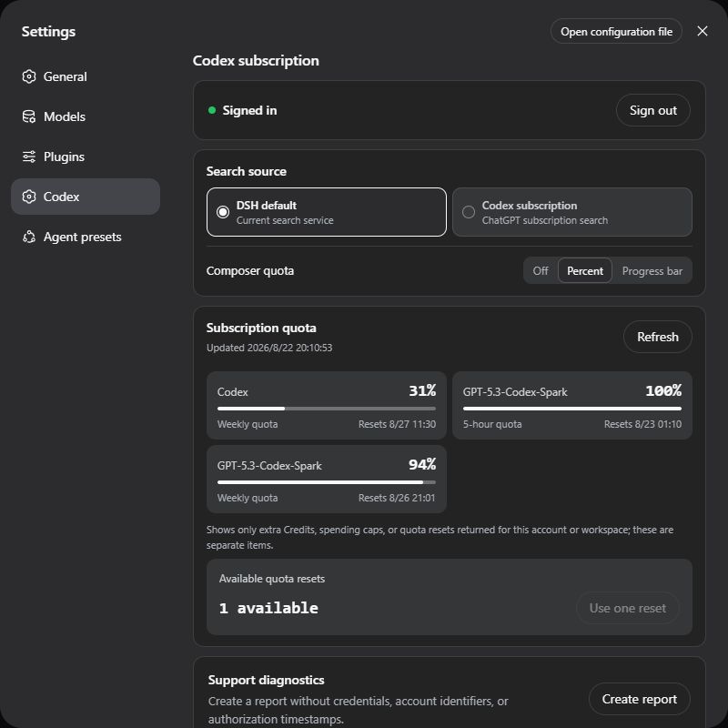
Task: Click the Agent presets icon
Action: (29, 237)
